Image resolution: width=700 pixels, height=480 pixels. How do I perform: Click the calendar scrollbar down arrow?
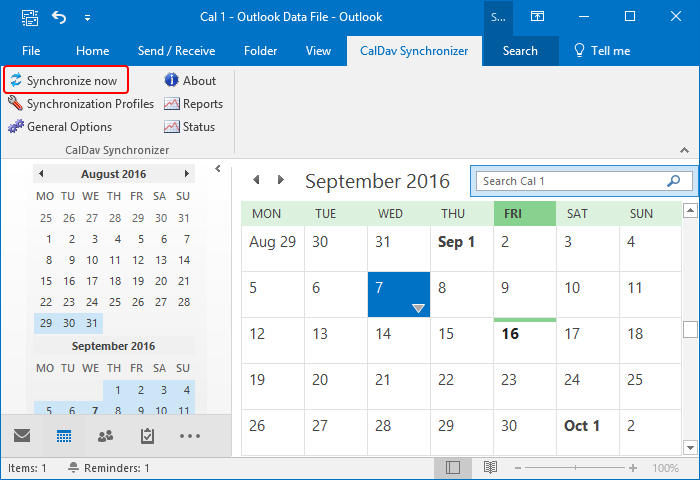coord(690,447)
